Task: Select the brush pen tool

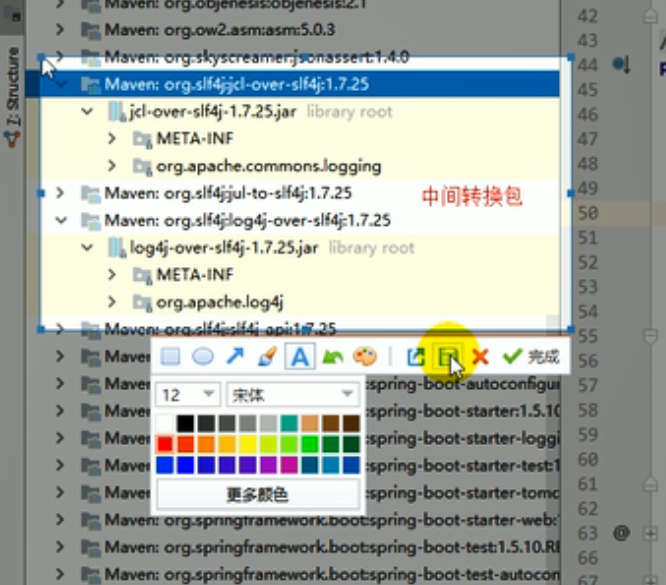Action: pyautogui.click(x=267, y=356)
